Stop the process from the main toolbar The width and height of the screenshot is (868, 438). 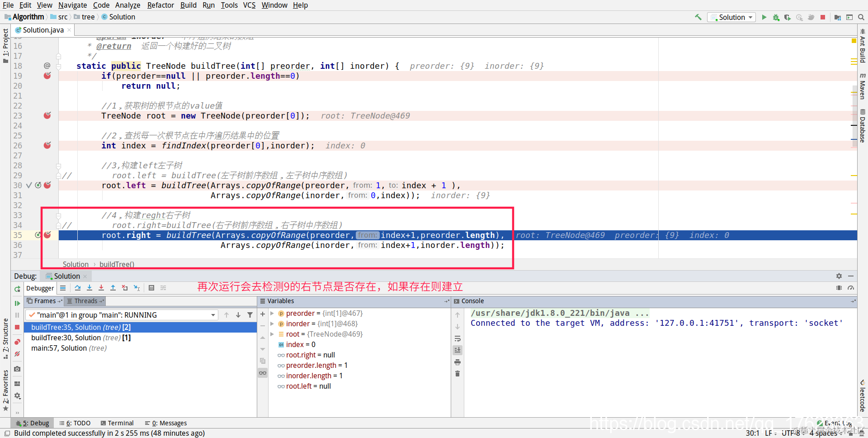[x=823, y=17]
